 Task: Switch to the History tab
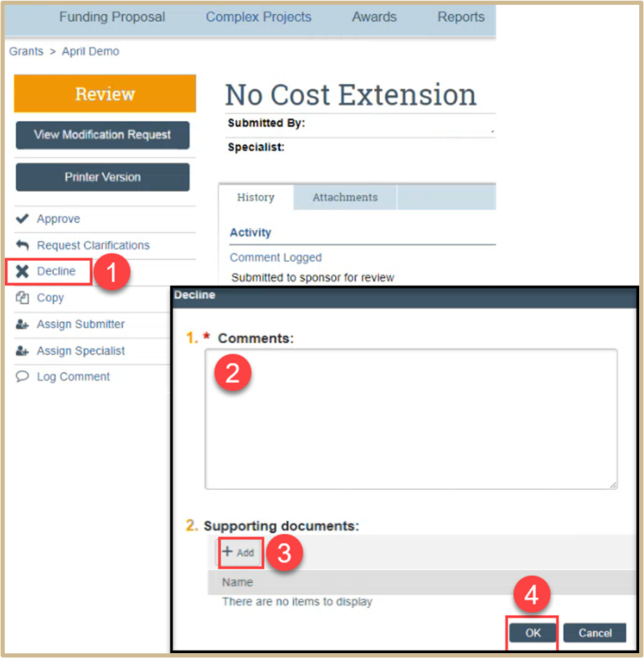255,197
